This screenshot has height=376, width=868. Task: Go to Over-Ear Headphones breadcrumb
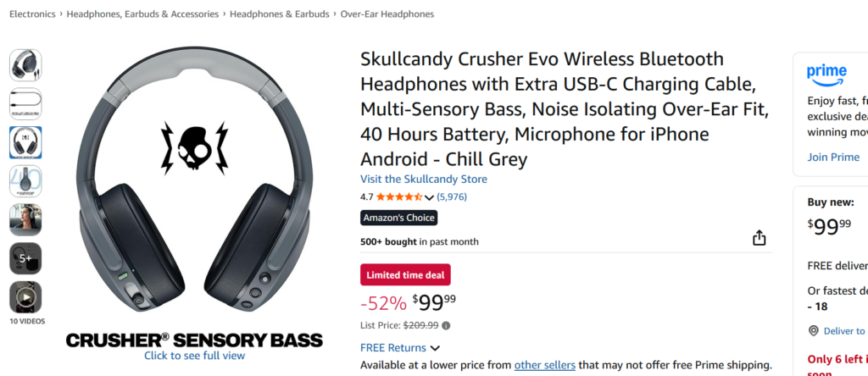tap(387, 14)
